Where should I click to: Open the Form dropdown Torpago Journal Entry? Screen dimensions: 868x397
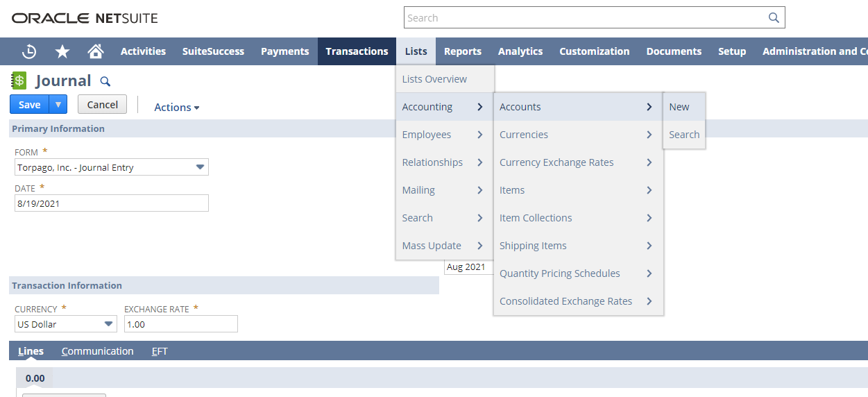click(x=112, y=167)
